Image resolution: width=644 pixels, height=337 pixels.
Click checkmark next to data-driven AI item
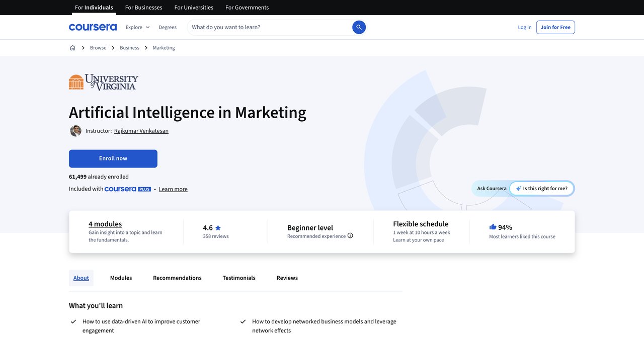[73, 321]
